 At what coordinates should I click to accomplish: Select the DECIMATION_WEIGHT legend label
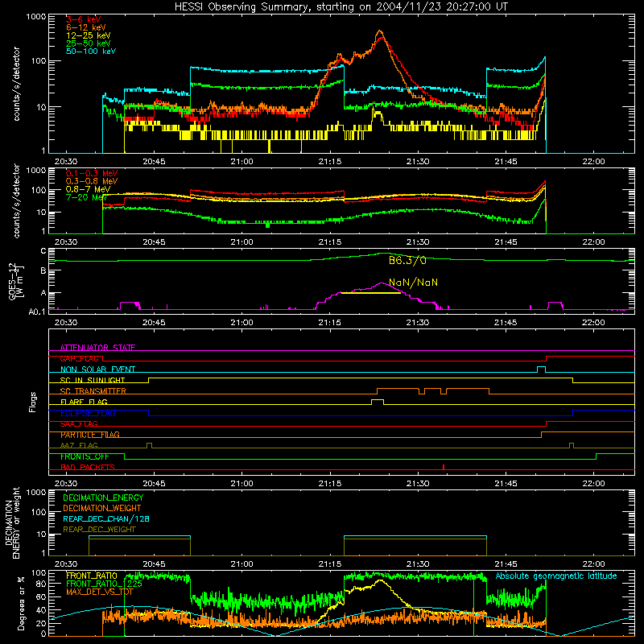click(x=102, y=508)
